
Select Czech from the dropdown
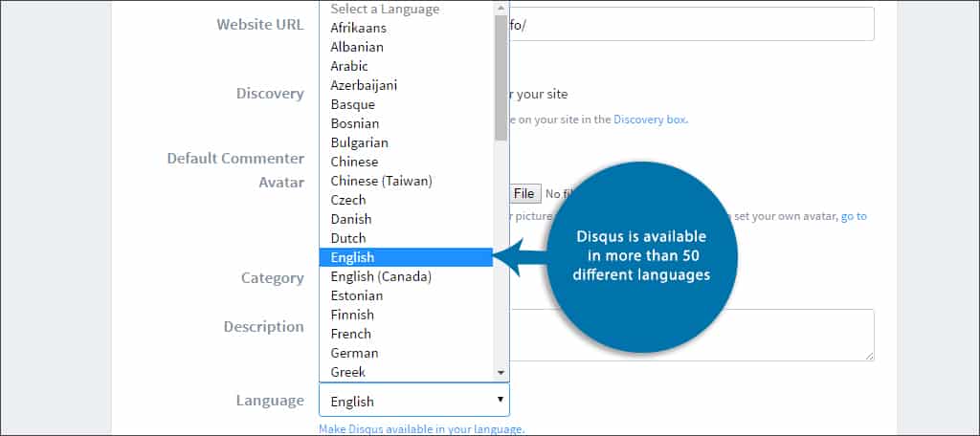click(x=406, y=200)
